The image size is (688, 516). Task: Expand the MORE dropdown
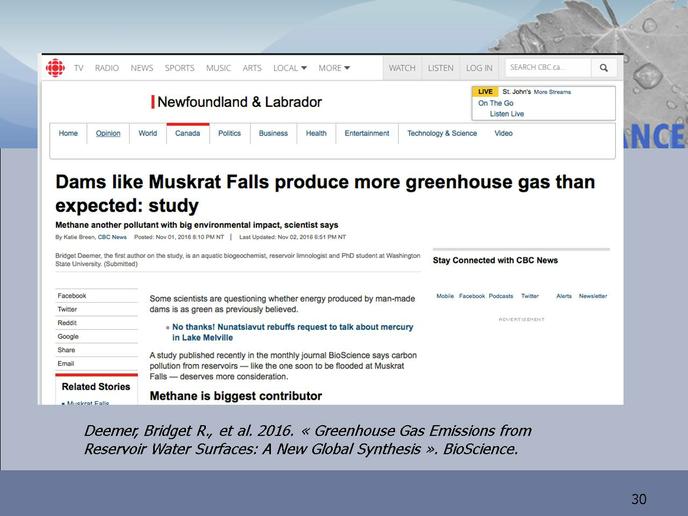334,68
